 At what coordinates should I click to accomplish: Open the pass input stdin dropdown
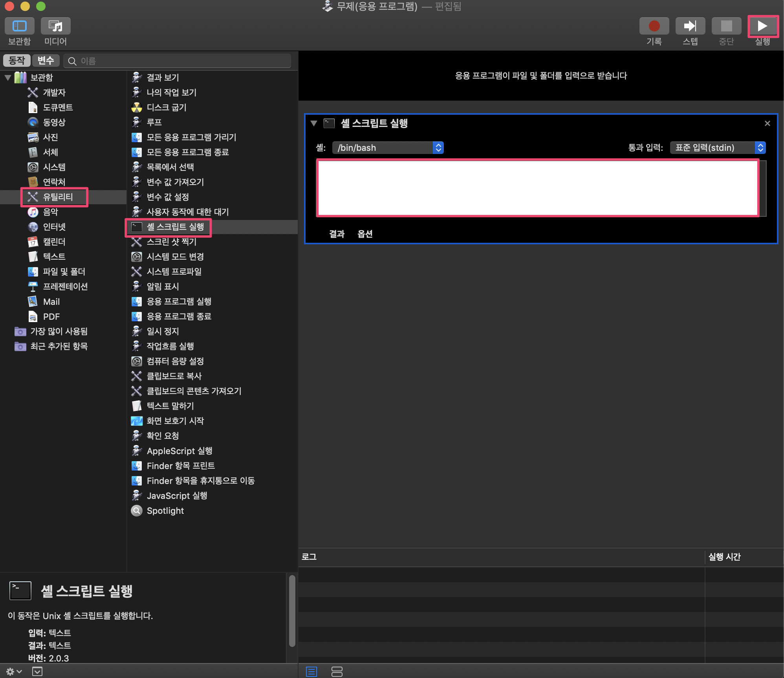[717, 148]
